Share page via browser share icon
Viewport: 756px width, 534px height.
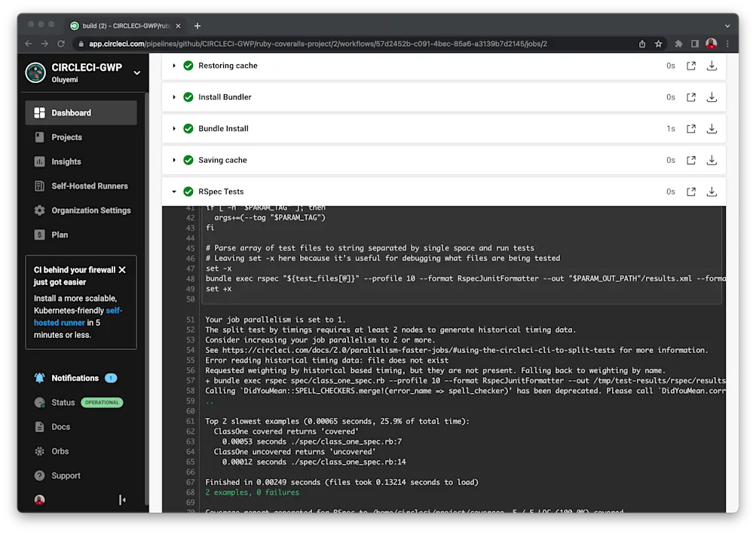tap(642, 44)
